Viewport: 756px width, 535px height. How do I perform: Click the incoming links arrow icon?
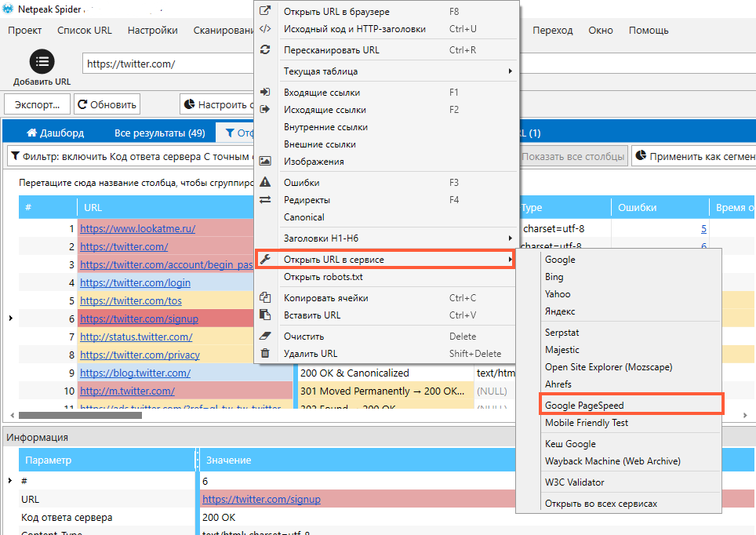click(x=265, y=92)
